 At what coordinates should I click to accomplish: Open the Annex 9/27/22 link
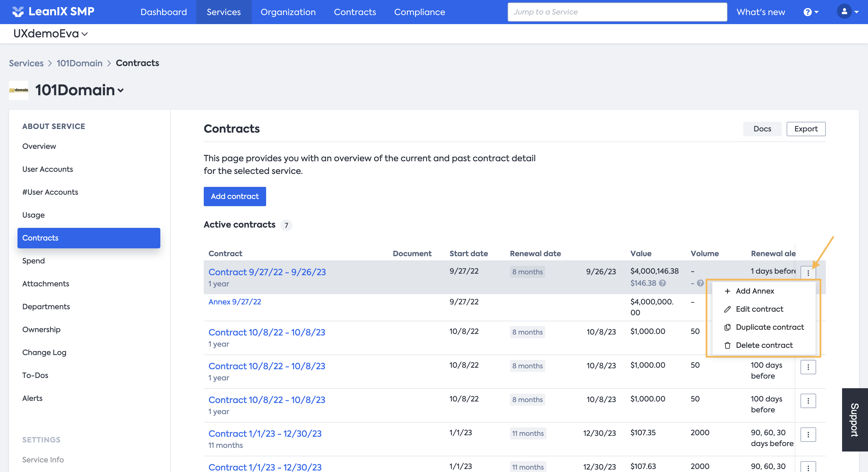pos(234,301)
